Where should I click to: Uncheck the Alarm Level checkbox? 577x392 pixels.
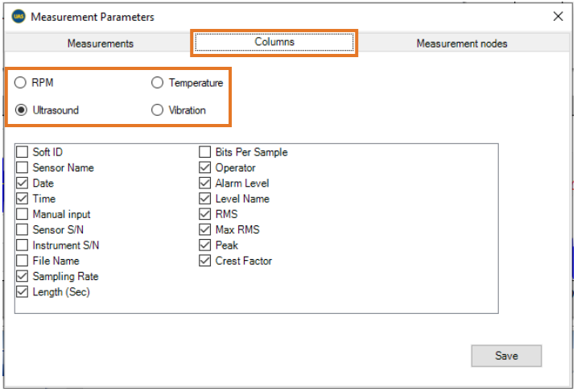pos(205,184)
